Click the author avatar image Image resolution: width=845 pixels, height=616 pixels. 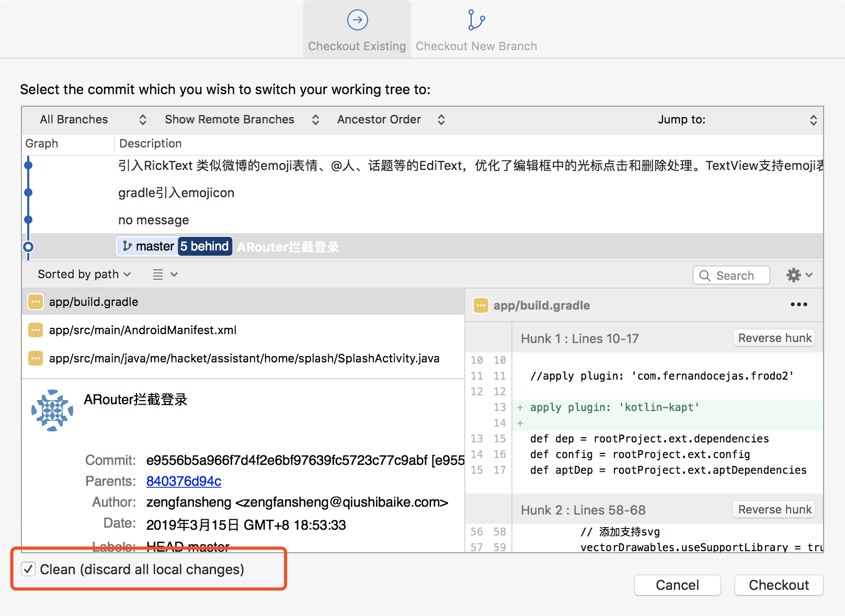(52, 410)
